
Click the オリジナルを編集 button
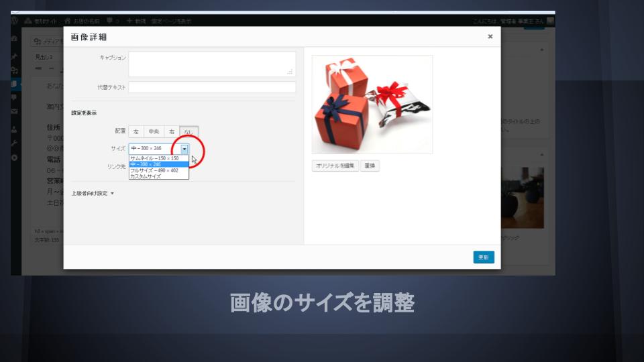click(335, 166)
